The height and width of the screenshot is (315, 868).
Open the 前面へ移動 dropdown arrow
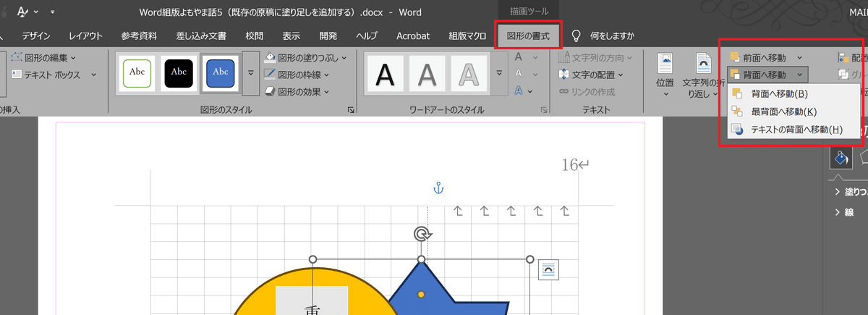799,57
